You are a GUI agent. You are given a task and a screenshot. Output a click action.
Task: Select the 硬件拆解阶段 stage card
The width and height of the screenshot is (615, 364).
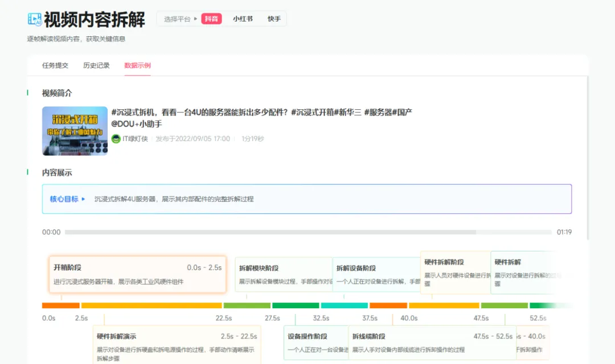pos(456,272)
